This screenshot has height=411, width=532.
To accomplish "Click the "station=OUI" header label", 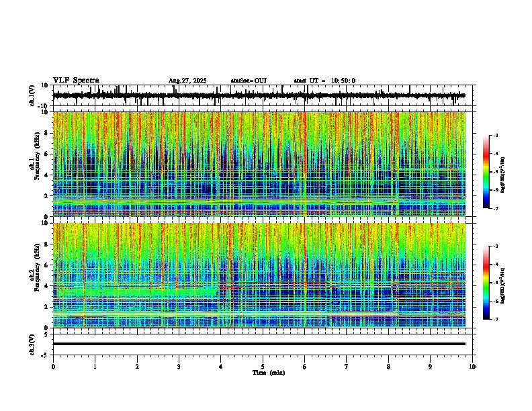I will 249,81.
